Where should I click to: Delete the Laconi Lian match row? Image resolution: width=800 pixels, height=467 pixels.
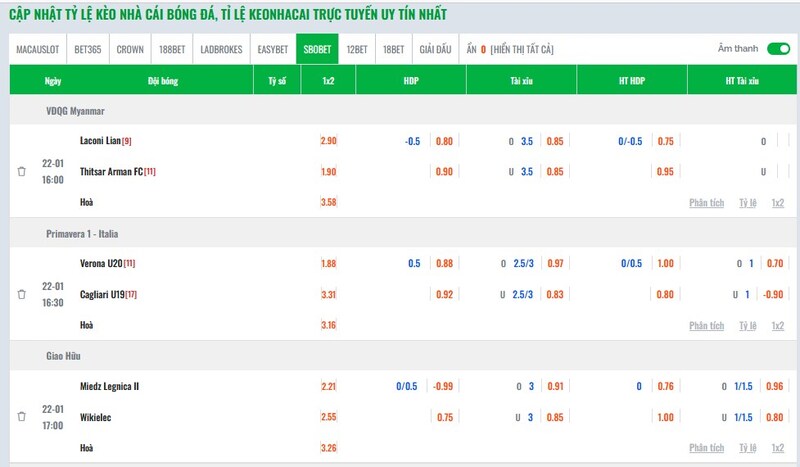pyautogui.click(x=22, y=172)
